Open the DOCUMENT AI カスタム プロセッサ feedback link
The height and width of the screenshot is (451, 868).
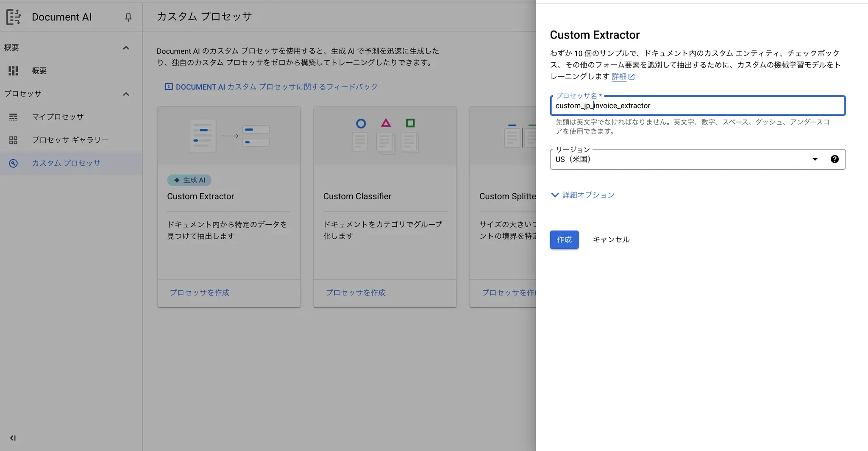click(276, 87)
